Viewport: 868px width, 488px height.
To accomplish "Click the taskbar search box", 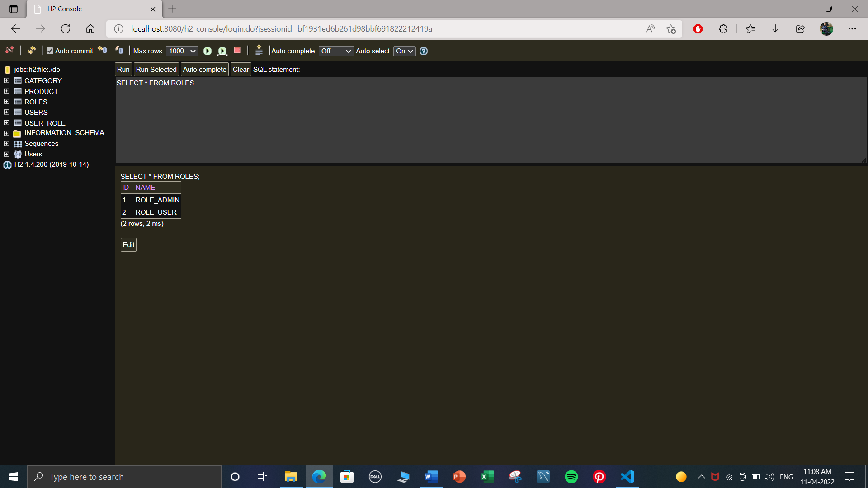I will point(124,477).
